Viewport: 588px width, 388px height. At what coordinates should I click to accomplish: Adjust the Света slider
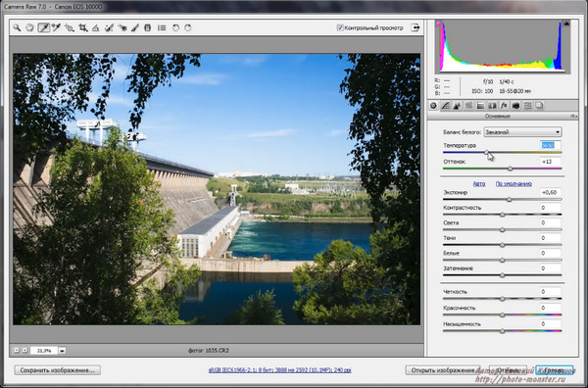(503, 230)
